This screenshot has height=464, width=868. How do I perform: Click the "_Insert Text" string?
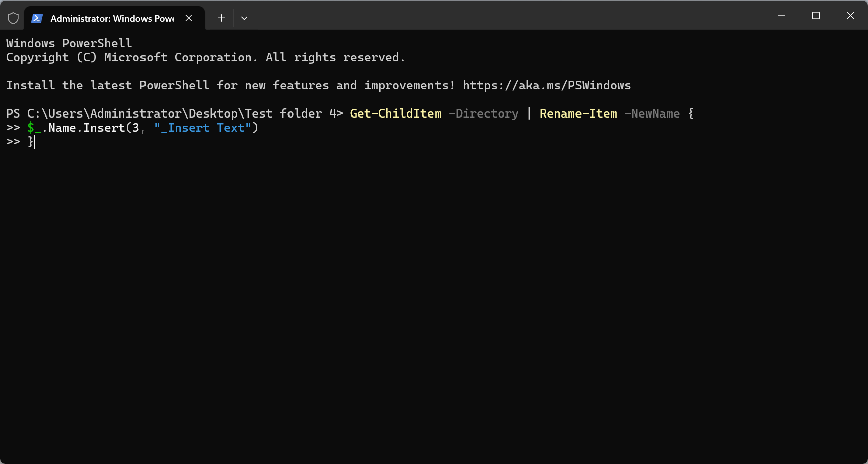(202, 128)
